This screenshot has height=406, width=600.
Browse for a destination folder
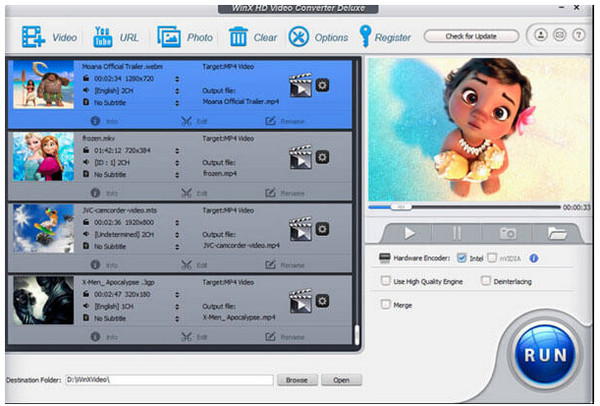click(297, 380)
